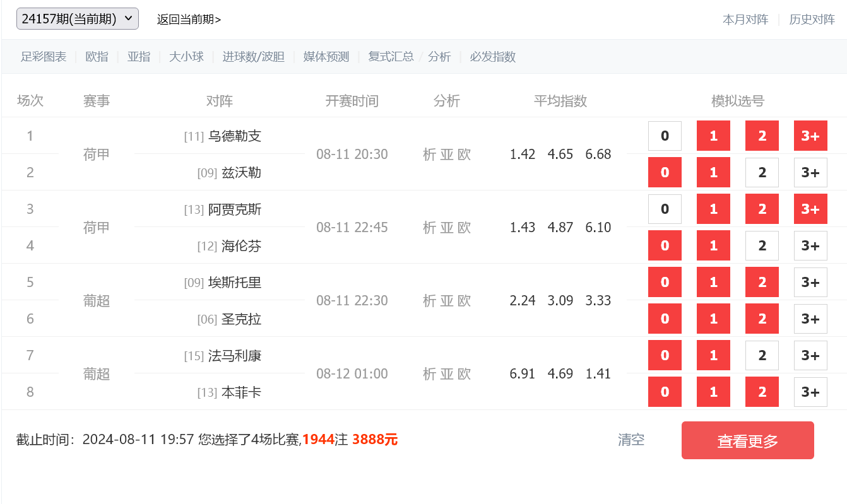Toggle 3+ goals for 法马利康
Viewport: 847px width, 504px height.
pos(810,356)
